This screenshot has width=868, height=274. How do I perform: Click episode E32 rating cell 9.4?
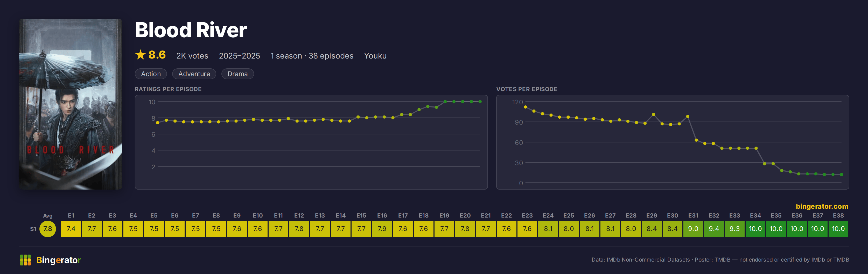(x=714, y=229)
